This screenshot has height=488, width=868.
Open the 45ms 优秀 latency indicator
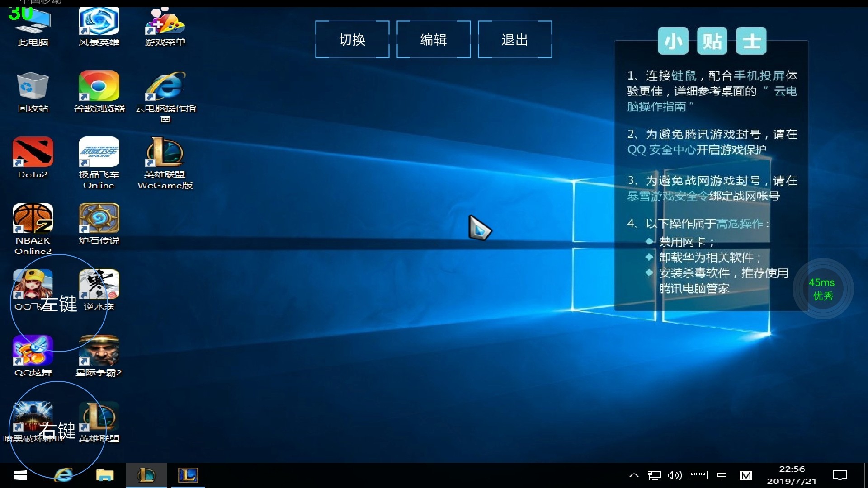[823, 289]
